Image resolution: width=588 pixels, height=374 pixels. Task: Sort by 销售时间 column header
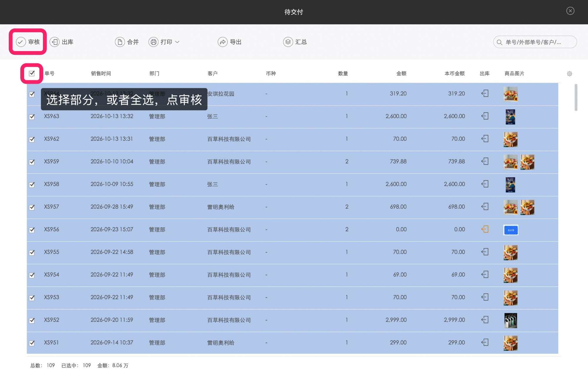[101, 73]
